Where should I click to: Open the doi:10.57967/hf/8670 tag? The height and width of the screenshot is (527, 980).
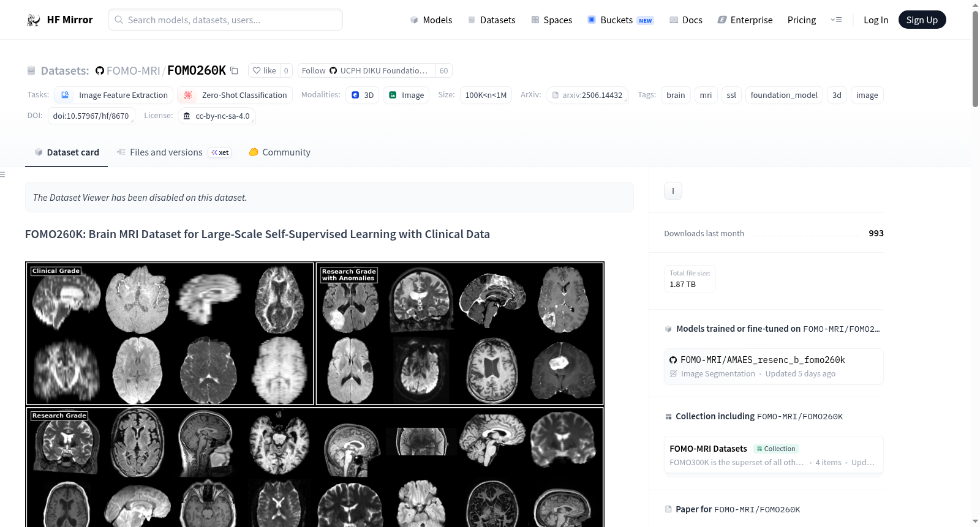pyautogui.click(x=91, y=116)
